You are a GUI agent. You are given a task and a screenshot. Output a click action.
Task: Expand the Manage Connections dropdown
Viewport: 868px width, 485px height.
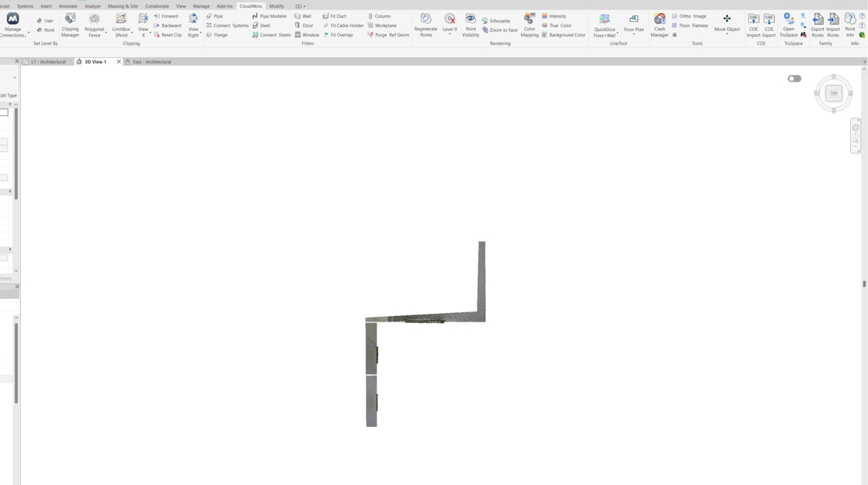(29, 34)
